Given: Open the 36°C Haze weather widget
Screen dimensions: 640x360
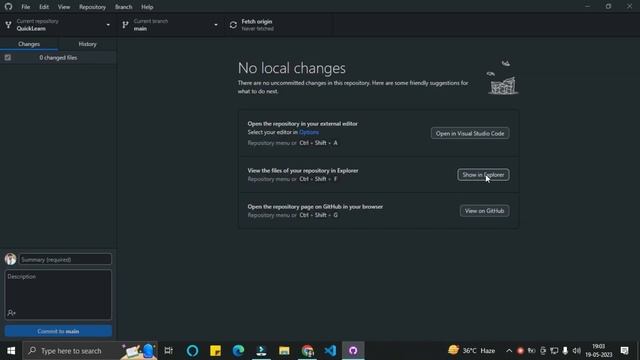Looking at the screenshot, I should (471, 351).
